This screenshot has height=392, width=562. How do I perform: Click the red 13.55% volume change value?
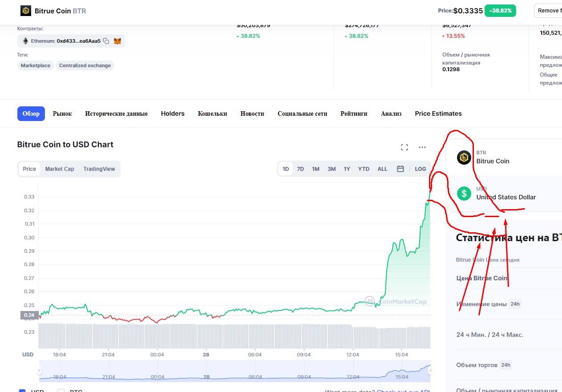coord(453,36)
